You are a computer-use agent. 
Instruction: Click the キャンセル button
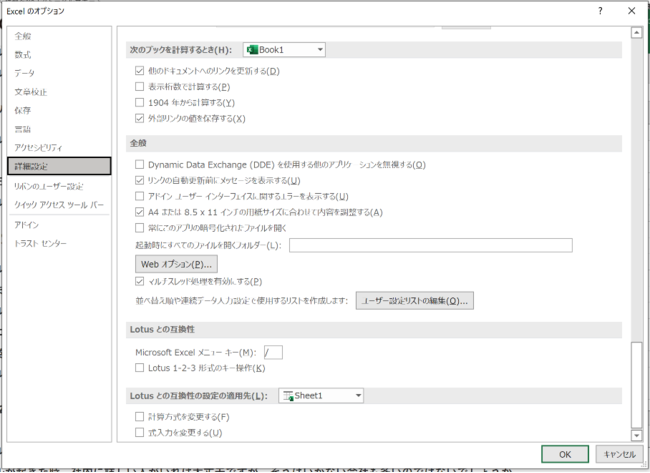pos(619,454)
